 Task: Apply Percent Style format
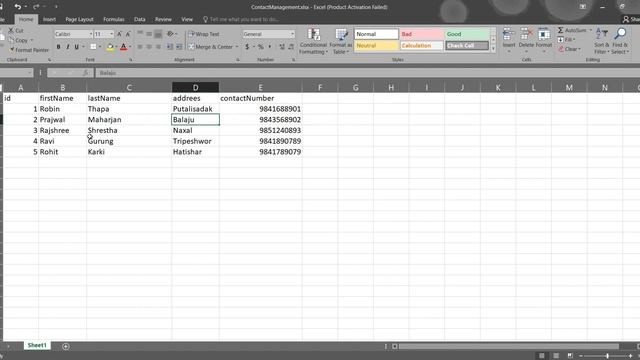coord(260,47)
